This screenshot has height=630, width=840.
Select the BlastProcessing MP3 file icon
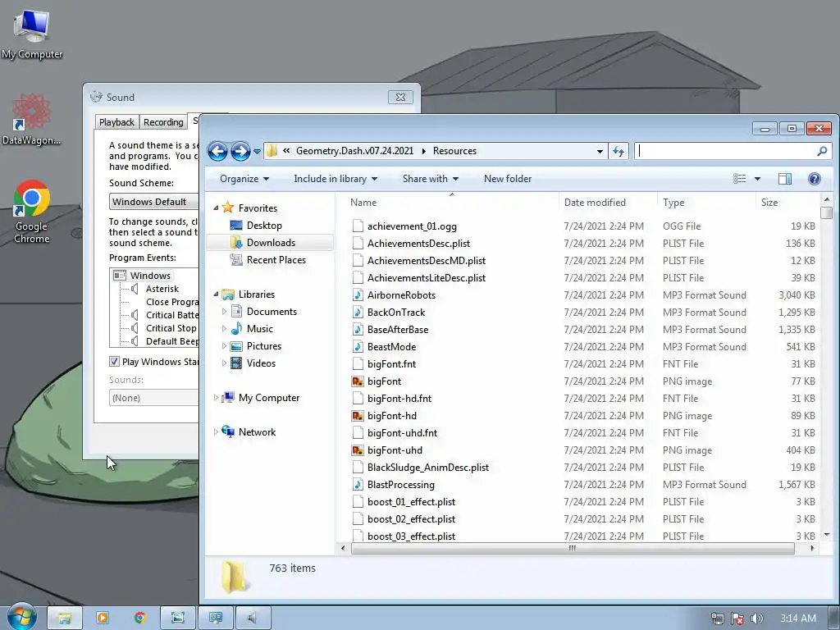tap(358, 485)
